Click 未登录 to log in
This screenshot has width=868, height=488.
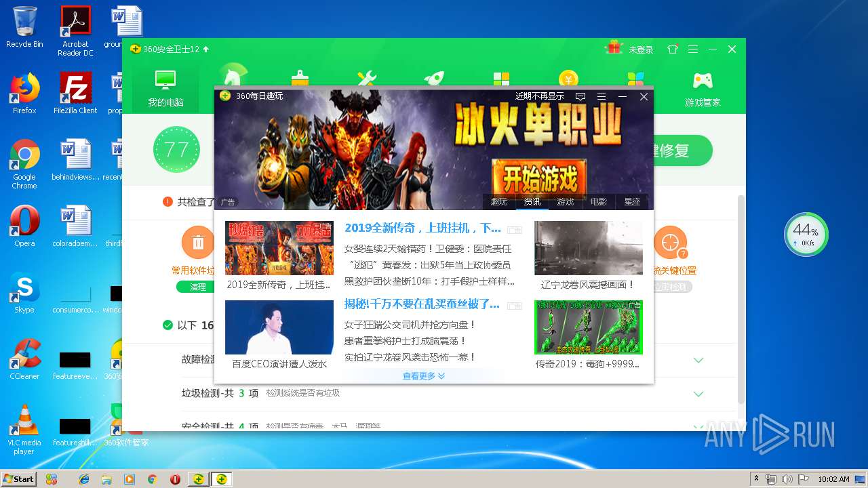[641, 49]
